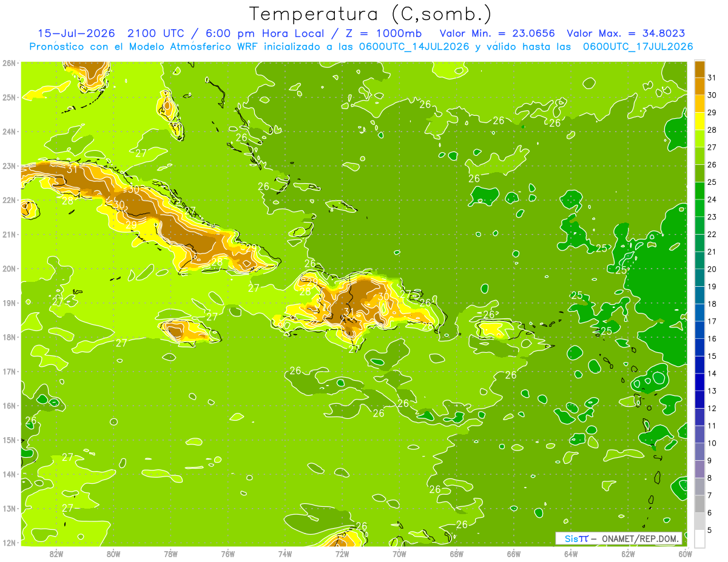Image resolution: width=728 pixels, height=562 pixels.
Task: Select the 'Z = 1000mb' level text
Action: [383, 33]
